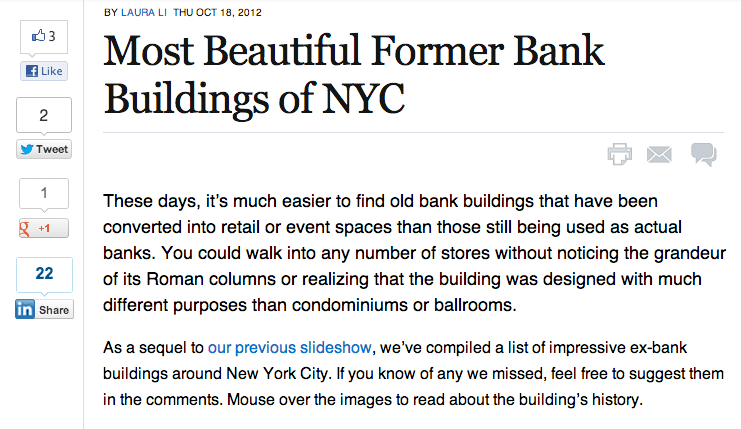This screenshot has height=429, width=741.
Task: Open the 'our previous slideshow' link
Action: pyautogui.click(x=289, y=349)
